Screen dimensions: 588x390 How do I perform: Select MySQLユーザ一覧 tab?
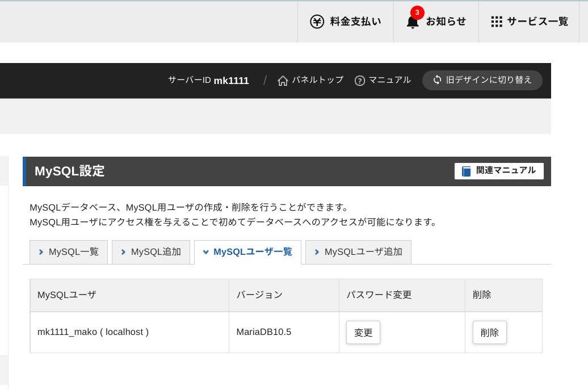(247, 252)
